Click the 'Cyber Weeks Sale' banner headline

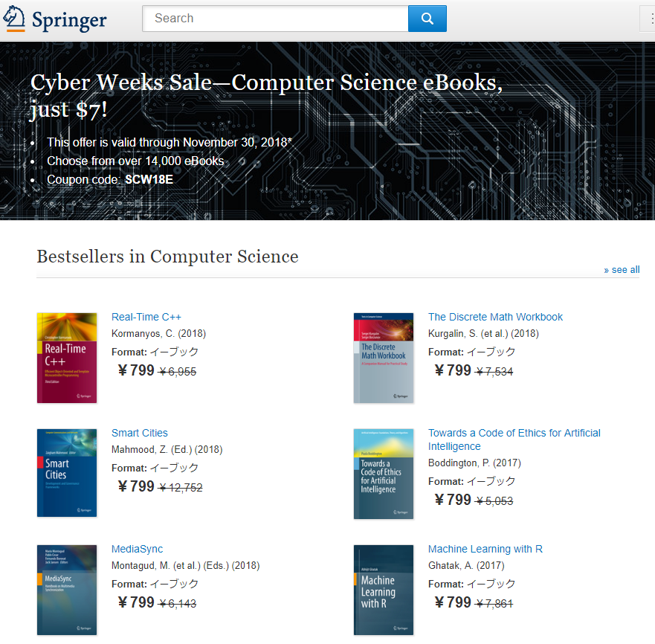point(266,96)
